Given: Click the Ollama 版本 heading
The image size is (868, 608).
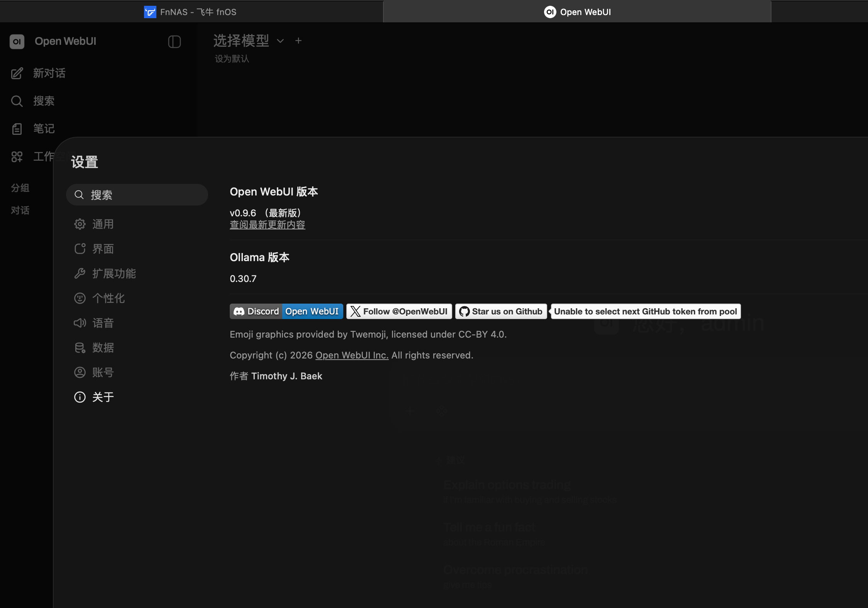Looking at the screenshot, I should click(x=259, y=258).
